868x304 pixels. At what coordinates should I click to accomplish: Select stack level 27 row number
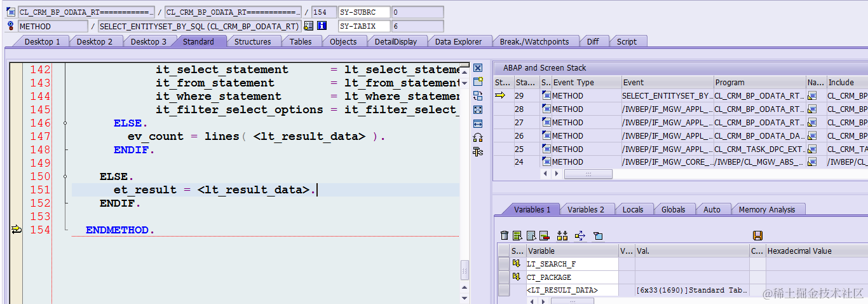[527, 122]
